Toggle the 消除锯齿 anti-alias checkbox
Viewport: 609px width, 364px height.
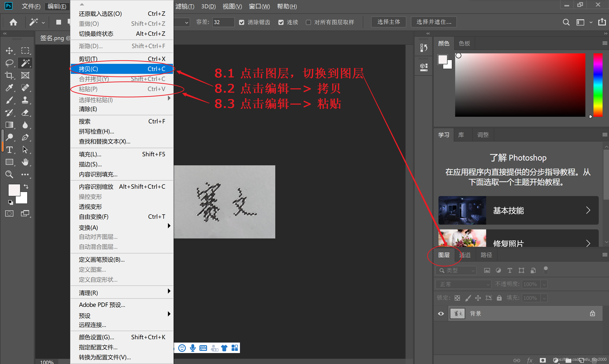242,22
